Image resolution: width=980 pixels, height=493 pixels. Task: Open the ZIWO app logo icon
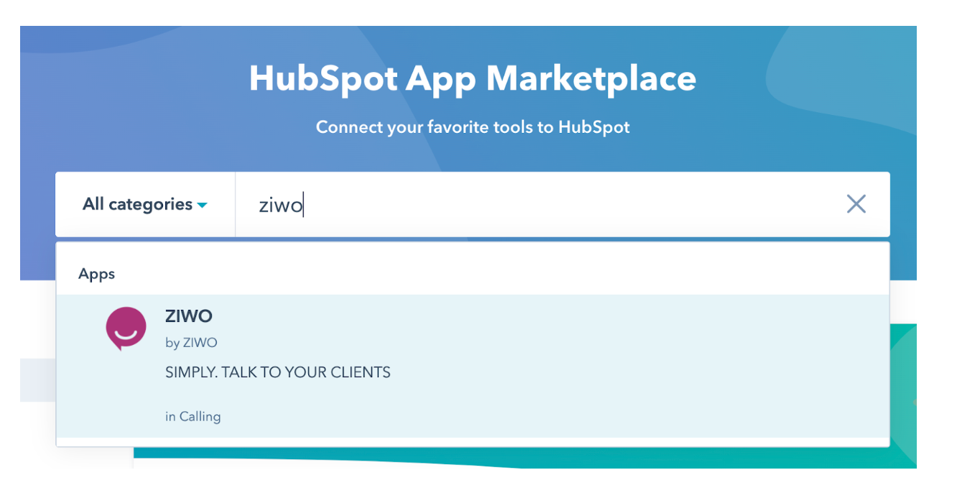126,328
